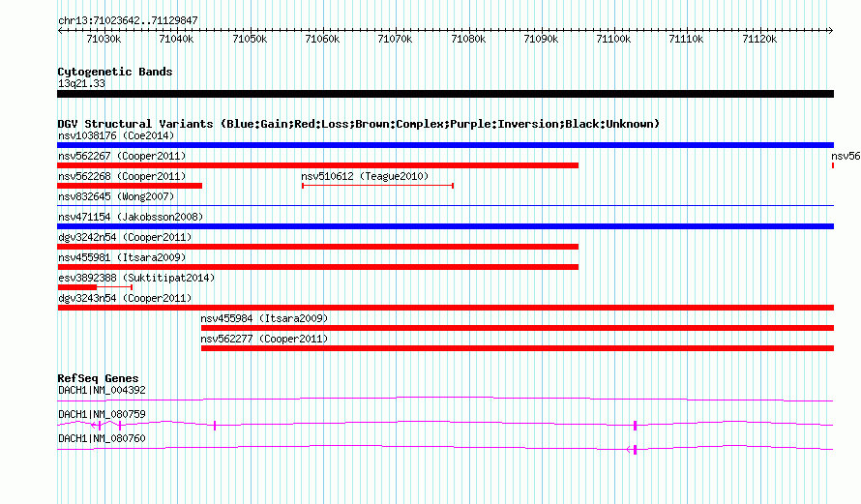This screenshot has width=861, height=504.
Task: Open variant nsv455981 (Itsara2009) label
Action: tap(122, 257)
